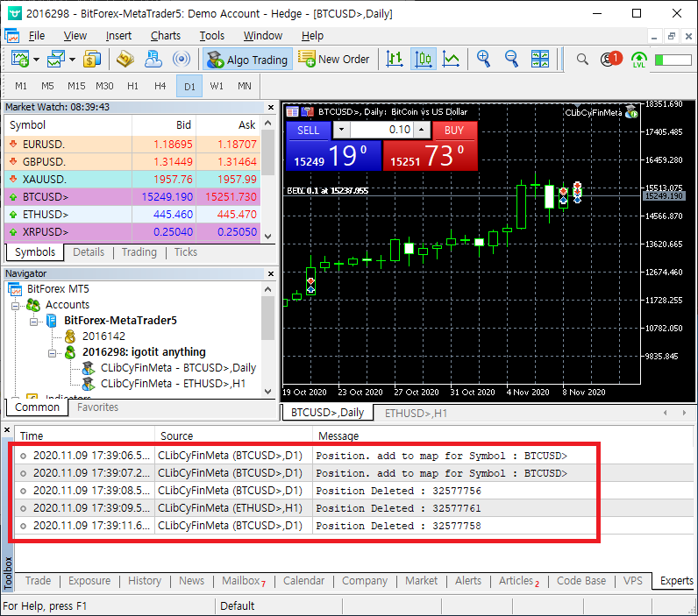Close the Market Watch panel
Viewport: 698px width, 616px height.
pyautogui.click(x=271, y=107)
